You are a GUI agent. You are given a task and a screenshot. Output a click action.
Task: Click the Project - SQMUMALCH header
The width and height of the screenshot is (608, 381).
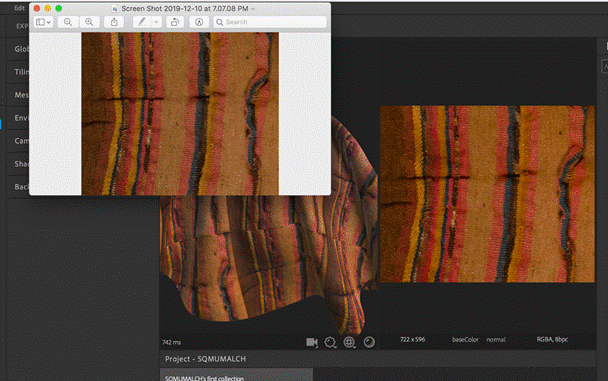coord(206,359)
